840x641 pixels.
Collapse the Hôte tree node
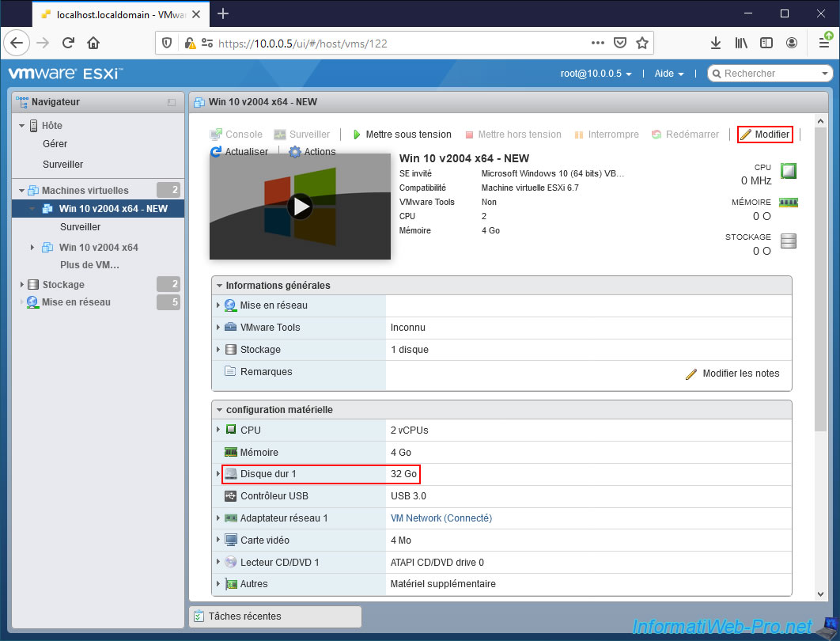tap(22, 125)
